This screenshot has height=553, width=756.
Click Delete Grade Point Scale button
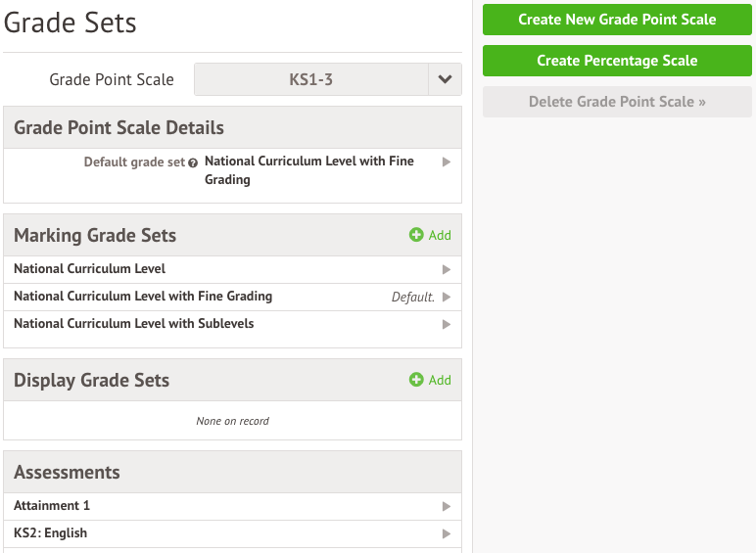tap(617, 102)
